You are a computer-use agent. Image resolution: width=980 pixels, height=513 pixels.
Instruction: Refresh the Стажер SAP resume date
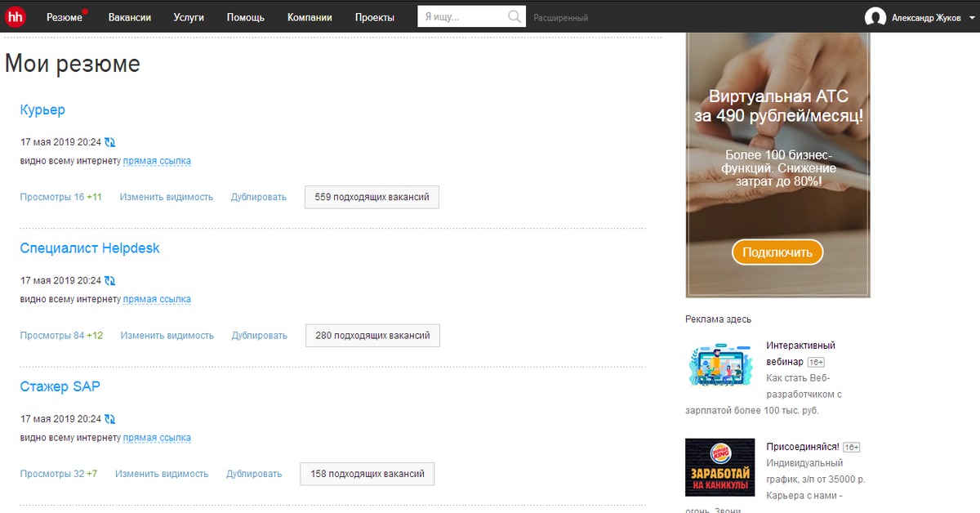click(x=110, y=420)
